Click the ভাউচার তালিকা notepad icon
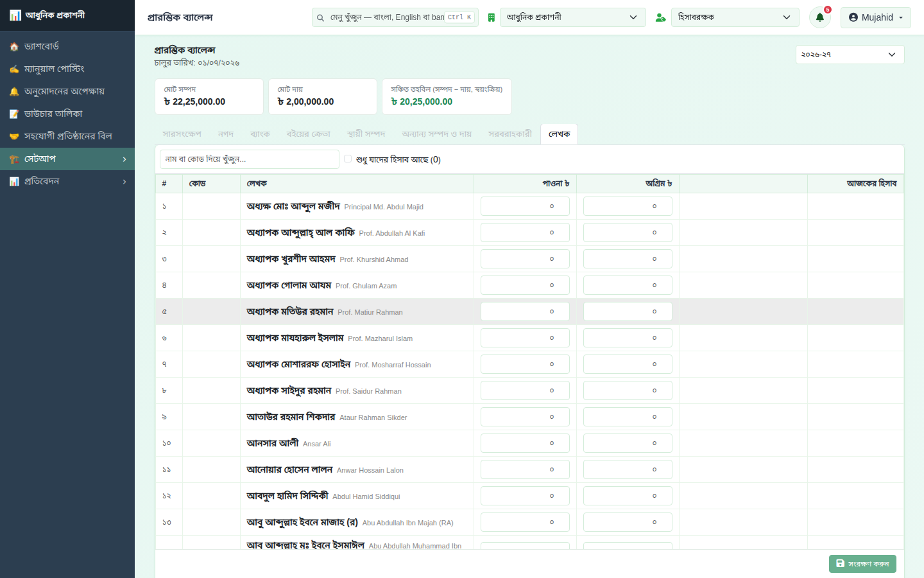This screenshot has width=924, height=578. coord(14,114)
